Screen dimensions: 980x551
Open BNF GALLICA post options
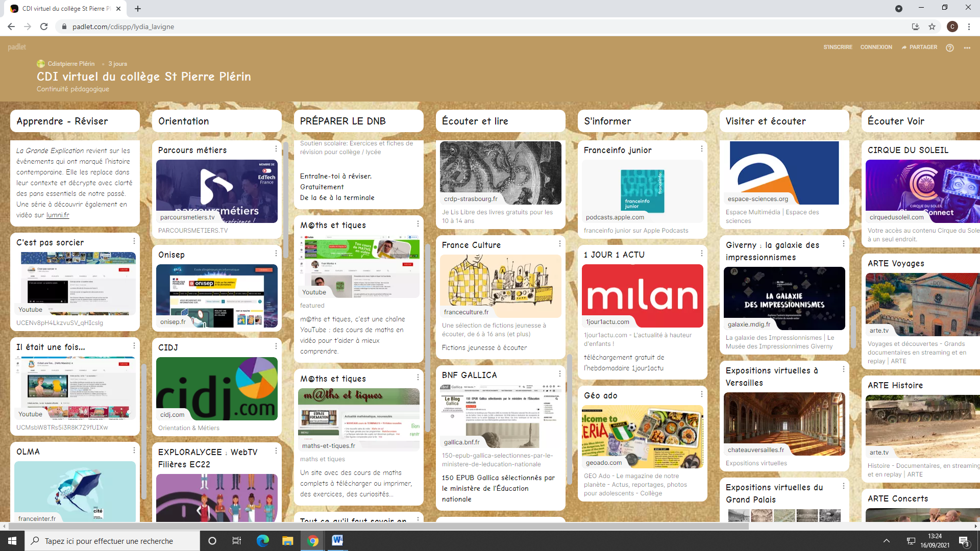coord(560,374)
